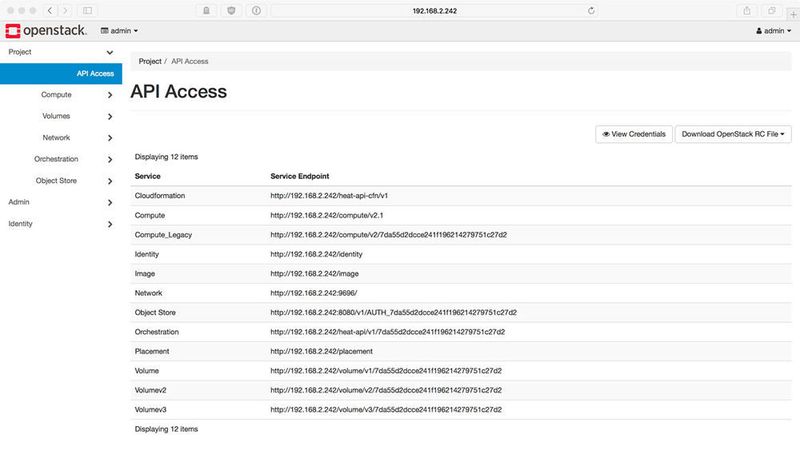Reload the page with the refresh icon
800x474 pixels.
[x=591, y=10]
